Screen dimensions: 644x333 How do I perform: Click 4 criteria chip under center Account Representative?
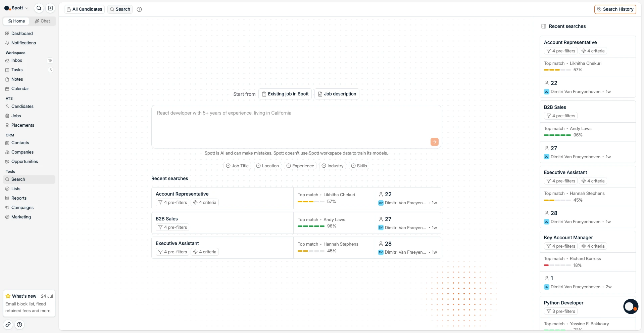205,203
